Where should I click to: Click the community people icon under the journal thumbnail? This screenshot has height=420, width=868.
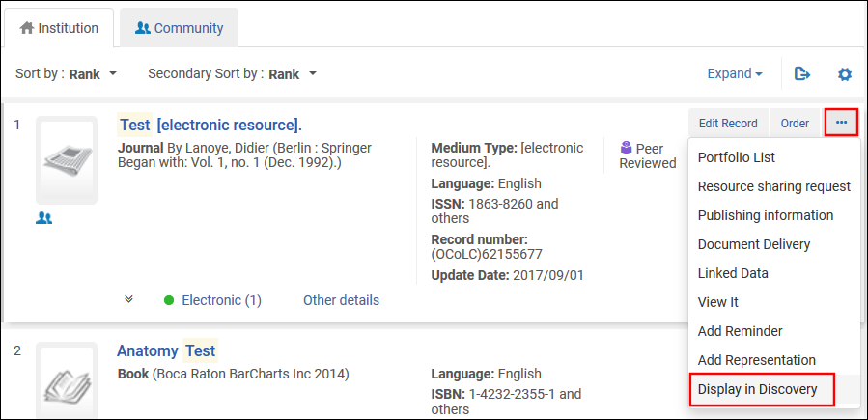[x=43, y=218]
